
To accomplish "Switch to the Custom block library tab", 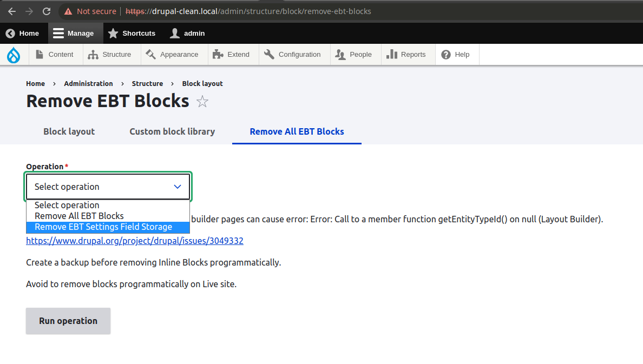I will (x=172, y=131).
